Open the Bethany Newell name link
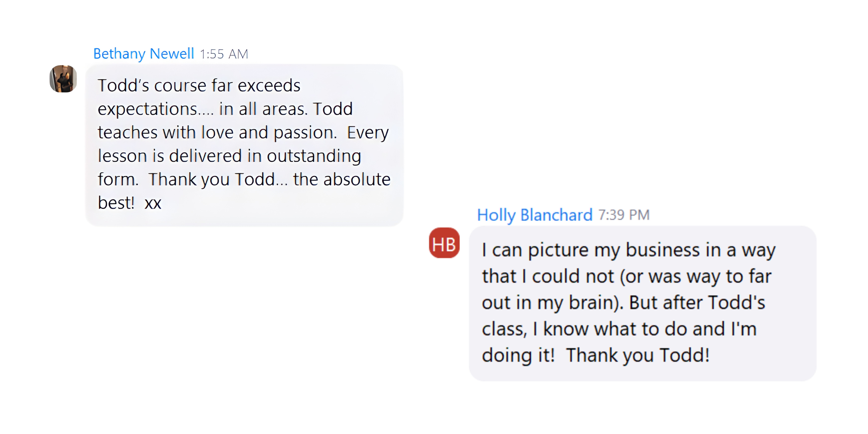 pos(144,54)
